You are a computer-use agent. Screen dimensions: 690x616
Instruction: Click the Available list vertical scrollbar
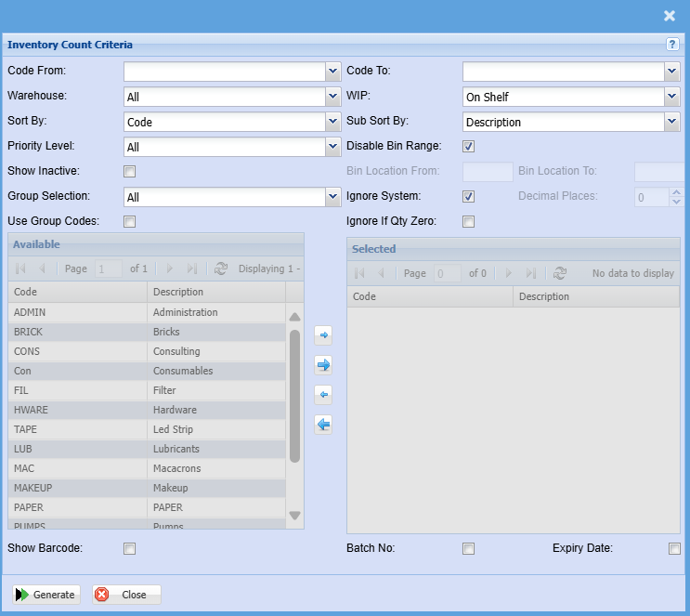(294, 395)
